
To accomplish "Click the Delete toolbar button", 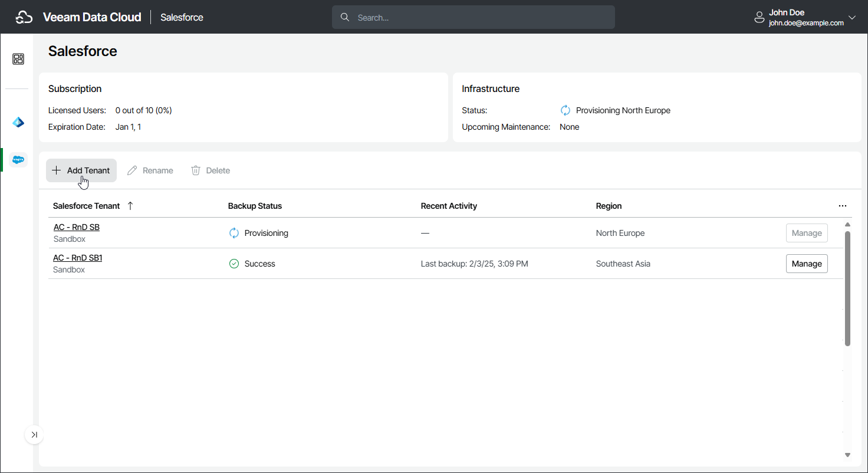I will [211, 170].
